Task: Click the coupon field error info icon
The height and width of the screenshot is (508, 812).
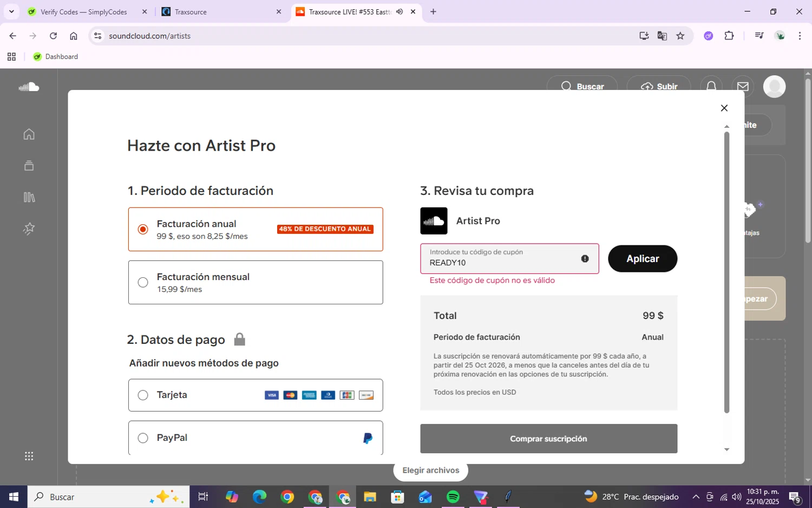Action: point(585,258)
